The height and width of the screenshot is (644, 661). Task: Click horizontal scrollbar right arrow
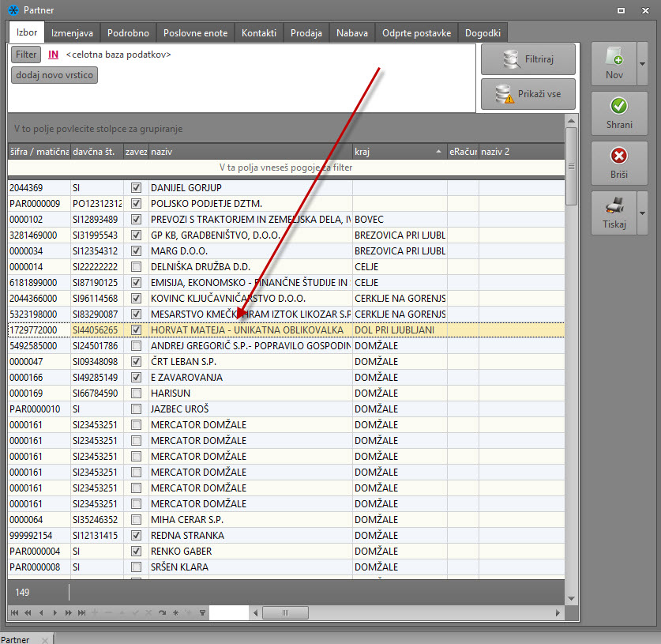[558, 613]
